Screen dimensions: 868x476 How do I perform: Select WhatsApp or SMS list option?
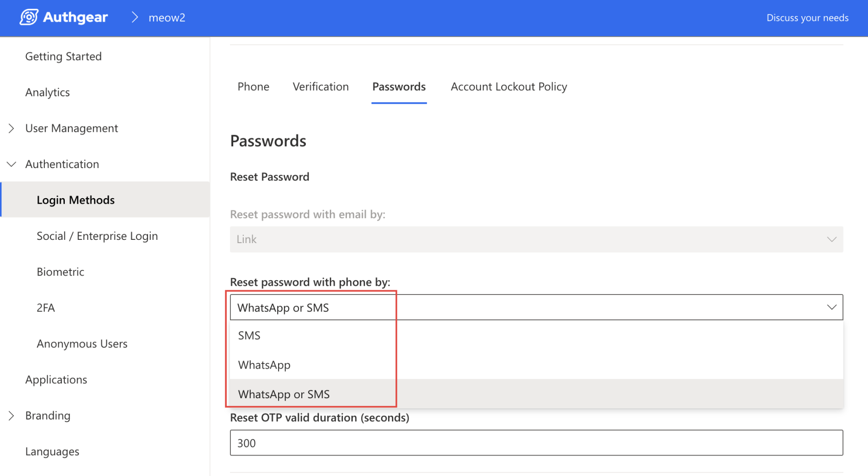point(284,394)
